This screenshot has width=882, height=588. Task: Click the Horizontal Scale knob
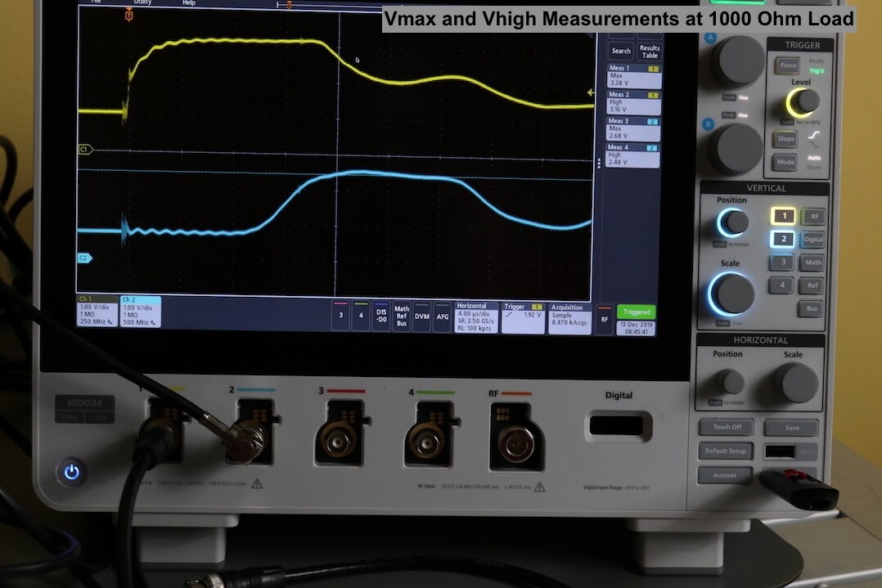pos(795,383)
